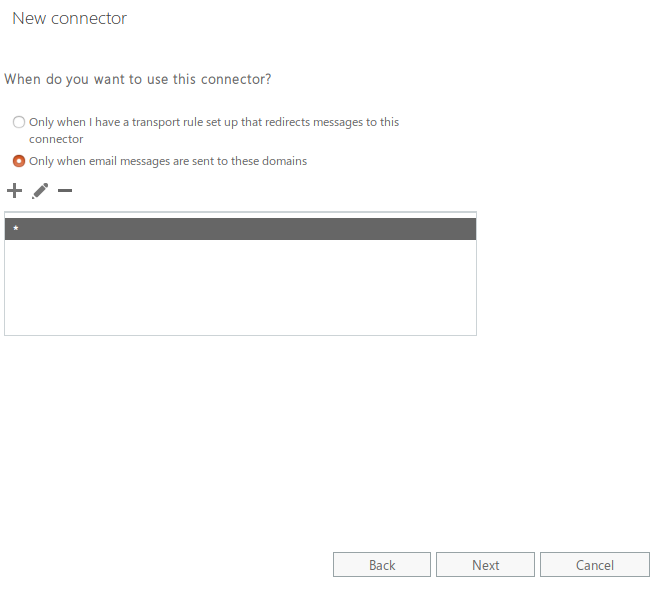Go to previous step with Back button
Viewport: 659px width, 595px height.
click(382, 565)
